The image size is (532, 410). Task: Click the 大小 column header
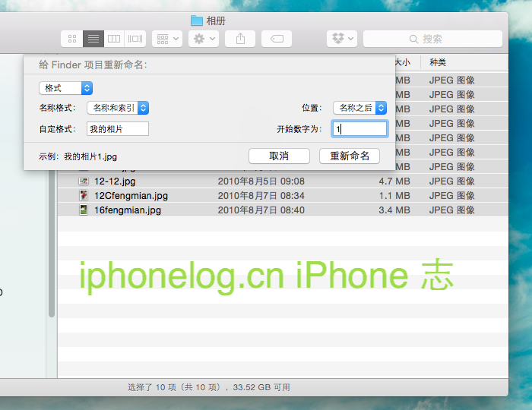(403, 62)
